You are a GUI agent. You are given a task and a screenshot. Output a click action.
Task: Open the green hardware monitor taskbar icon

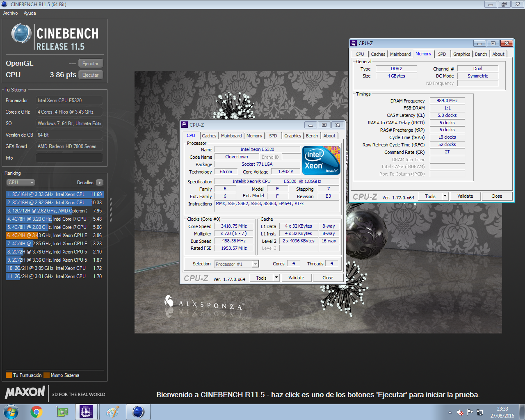[x=62, y=412]
